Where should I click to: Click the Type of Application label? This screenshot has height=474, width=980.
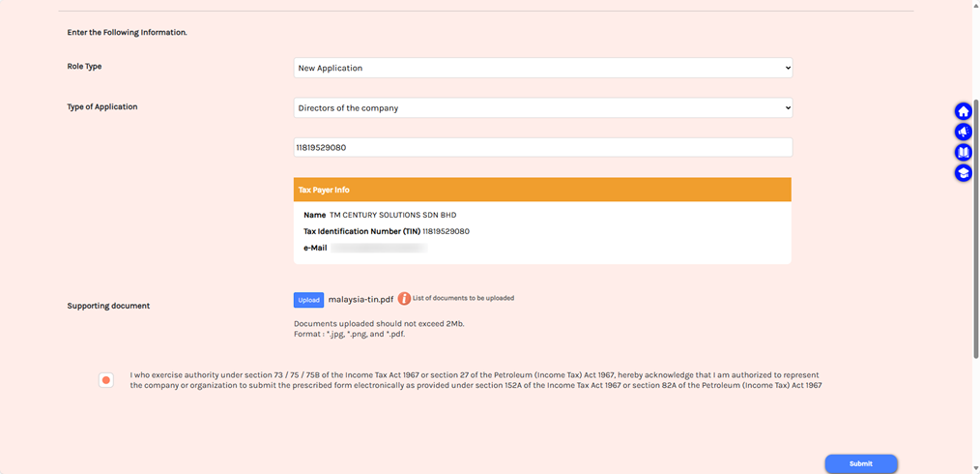click(102, 107)
